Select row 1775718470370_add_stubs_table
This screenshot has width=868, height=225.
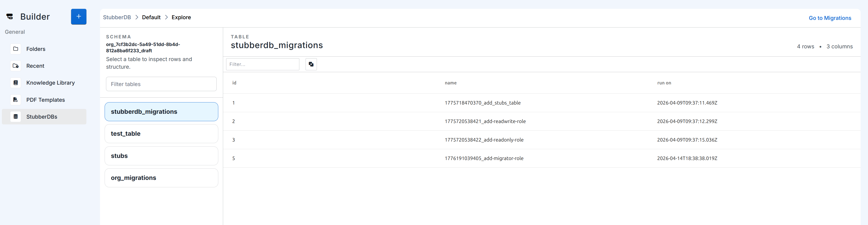pyautogui.click(x=482, y=103)
